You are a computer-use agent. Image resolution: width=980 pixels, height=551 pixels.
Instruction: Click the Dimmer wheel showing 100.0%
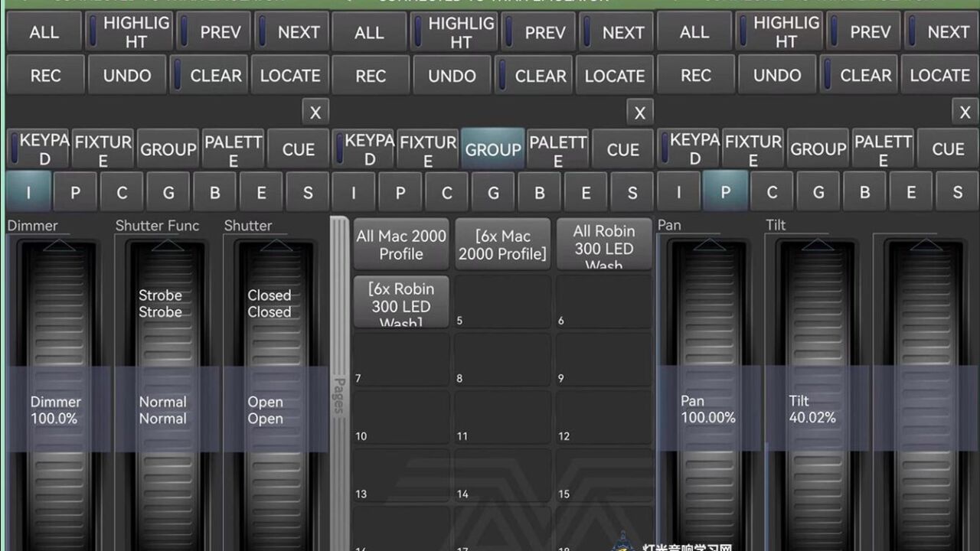point(56,410)
